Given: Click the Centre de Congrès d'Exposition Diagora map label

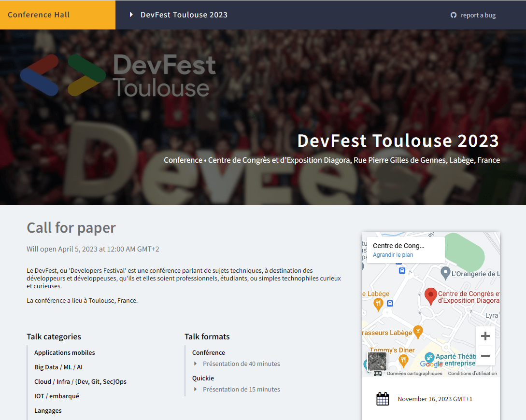Looking at the screenshot, I should (x=469, y=297).
